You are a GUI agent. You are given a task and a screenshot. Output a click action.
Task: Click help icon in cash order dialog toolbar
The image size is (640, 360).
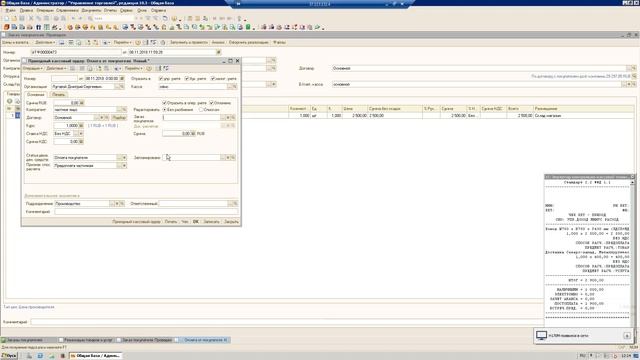pos(149,69)
